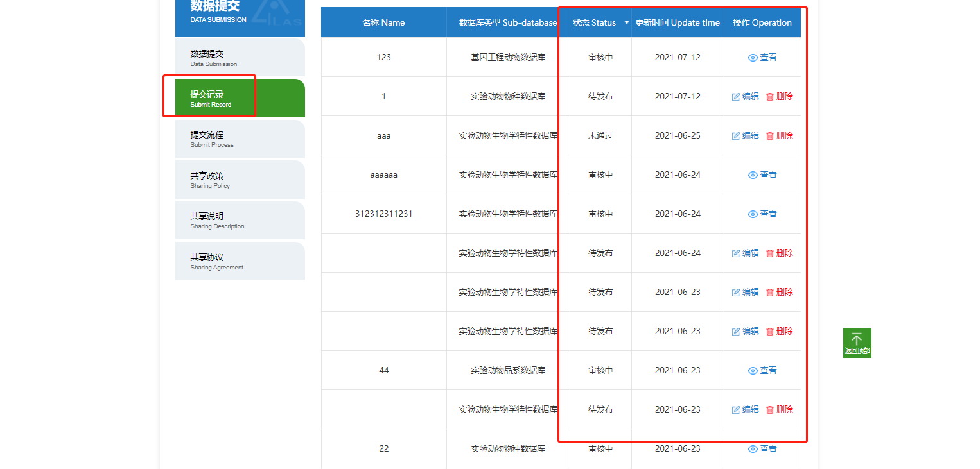The image size is (980, 469).
Task: Click the trash delete icon for record 1
Action: click(770, 97)
